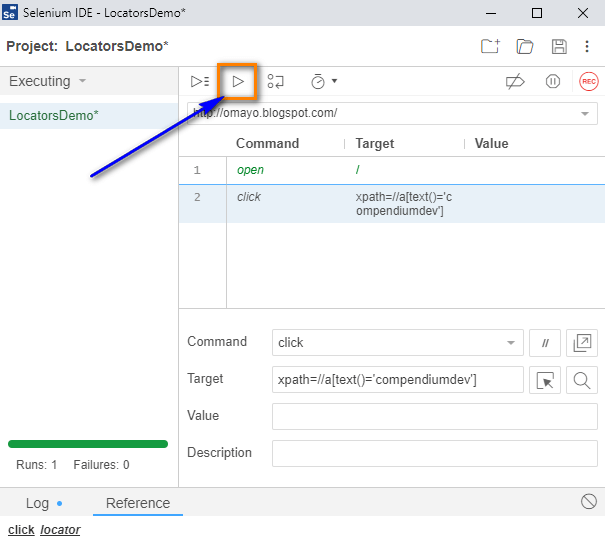The image size is (605, 544).
Task: Click Description input field
Action: pos(435,453)
